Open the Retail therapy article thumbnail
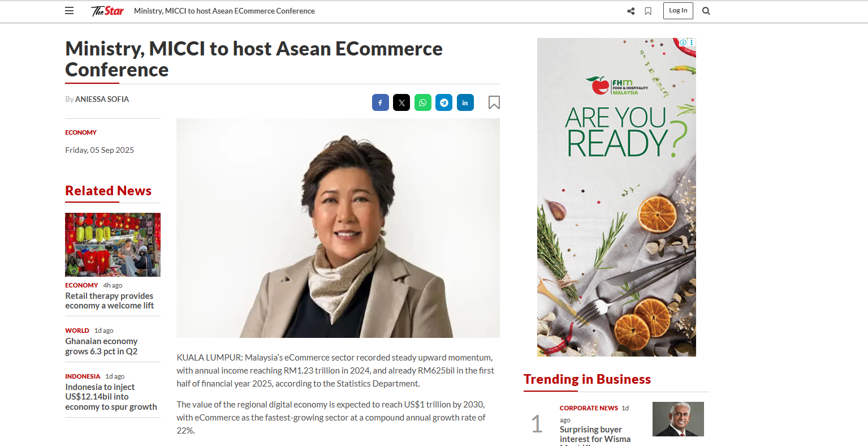Image resolution: width=868 pixels, height=446 pixels. 113,245
